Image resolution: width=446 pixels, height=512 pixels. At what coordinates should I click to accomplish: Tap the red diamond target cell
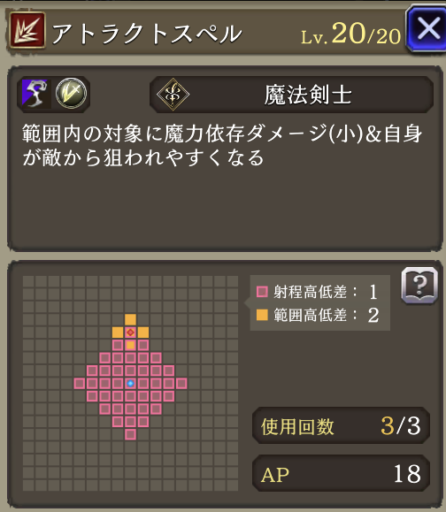pyautogui.click(x=130, y=332)
